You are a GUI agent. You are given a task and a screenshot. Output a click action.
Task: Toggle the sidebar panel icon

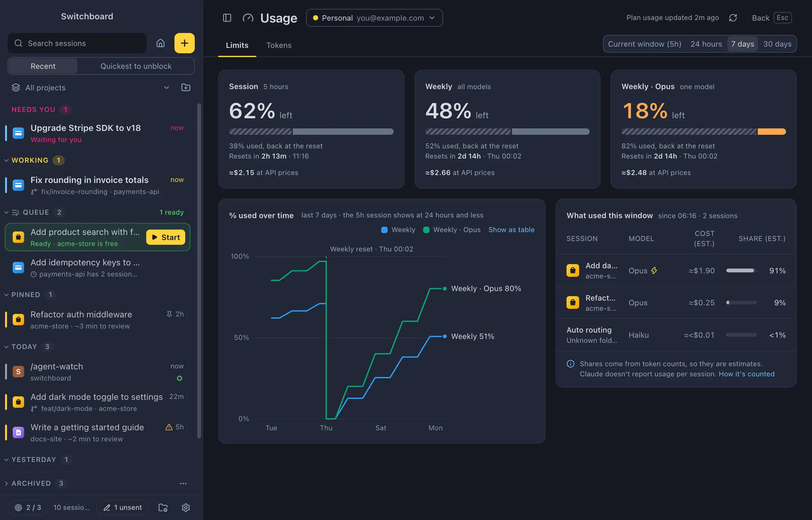[x=227, y=17]
